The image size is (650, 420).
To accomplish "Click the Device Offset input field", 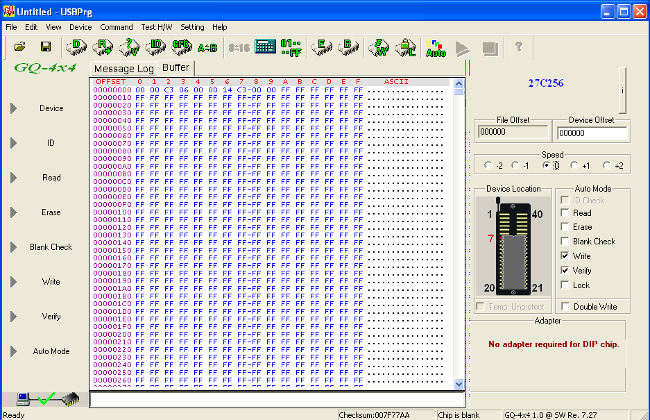I will [x=592, y=133].
